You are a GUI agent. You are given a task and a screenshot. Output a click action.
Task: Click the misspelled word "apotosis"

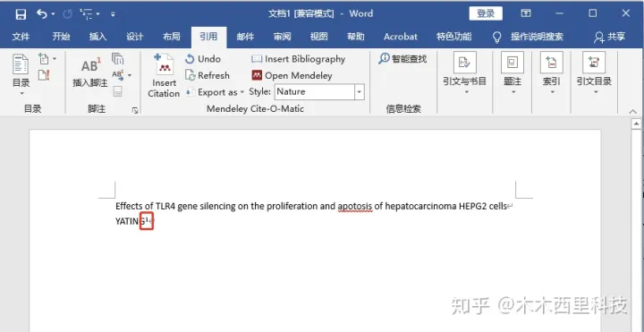tap(355, 206)
